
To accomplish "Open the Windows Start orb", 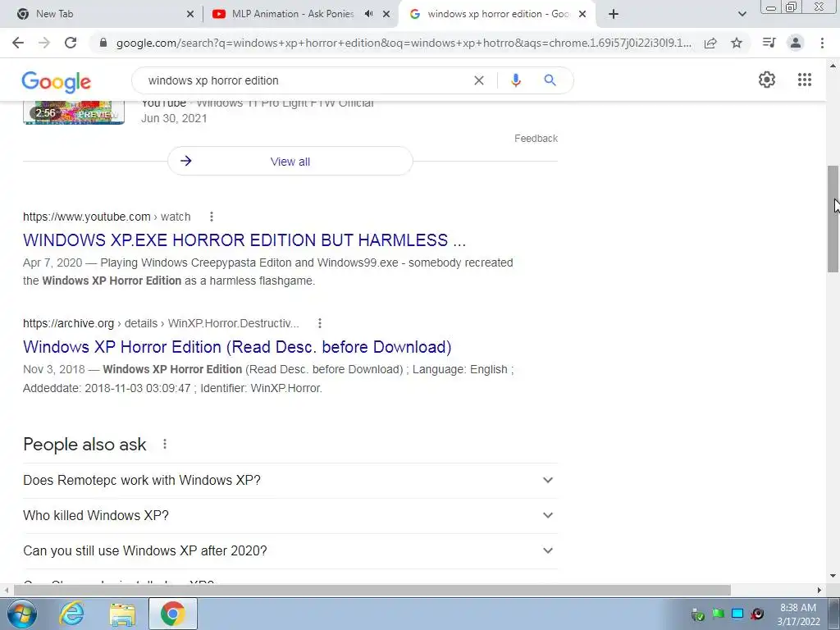I will point(22,614).
